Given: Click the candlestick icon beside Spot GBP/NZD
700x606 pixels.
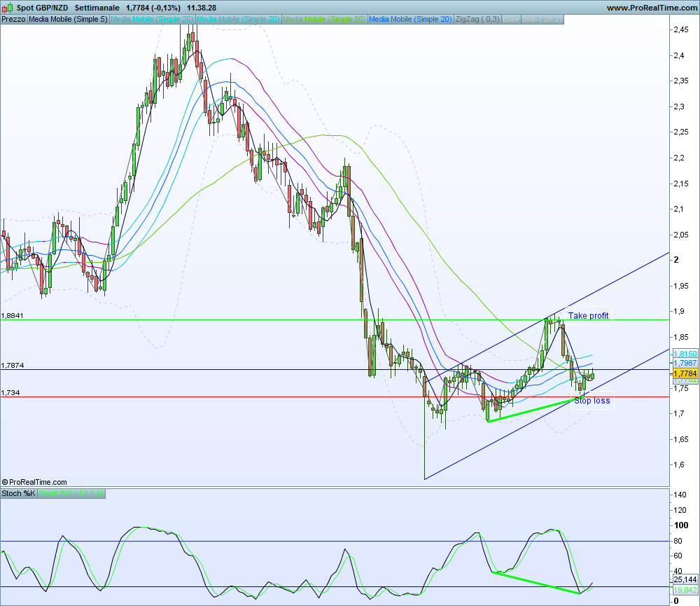Looking at the screenshot, I should 8,8.
